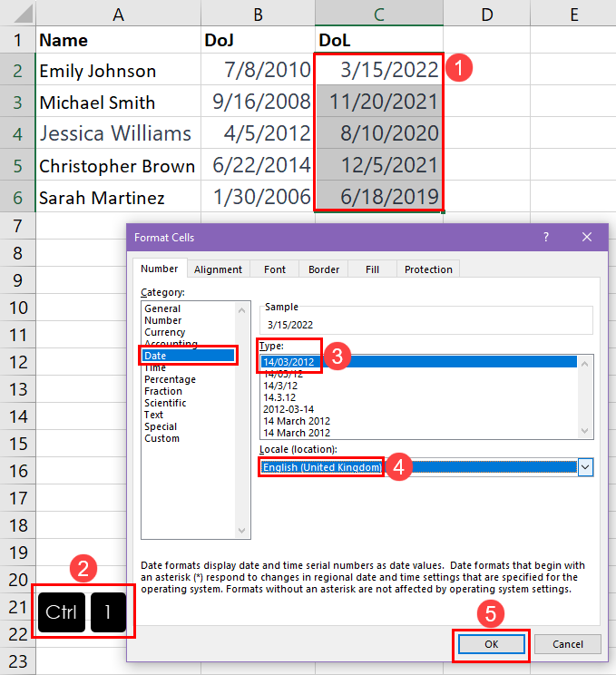Image resolution: width=616 pixels, height=675 pixels.
Task: Click cell with date 6/18/2019
Action: (379, 197)
